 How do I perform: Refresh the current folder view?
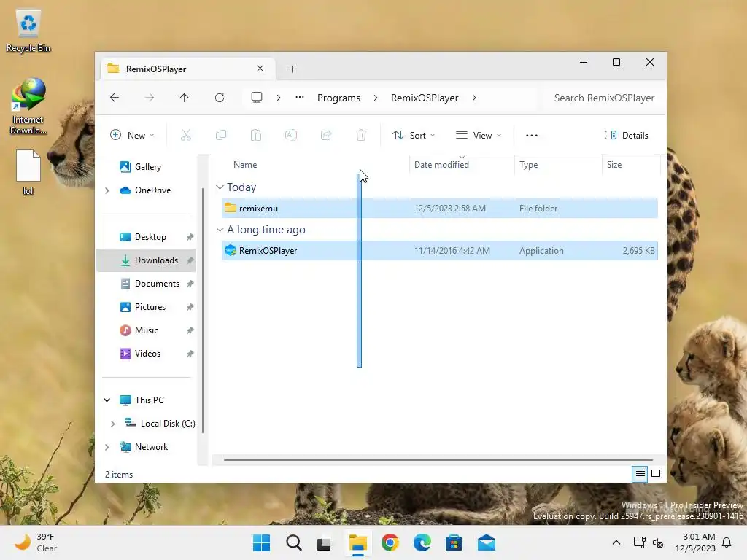point(219,98)
